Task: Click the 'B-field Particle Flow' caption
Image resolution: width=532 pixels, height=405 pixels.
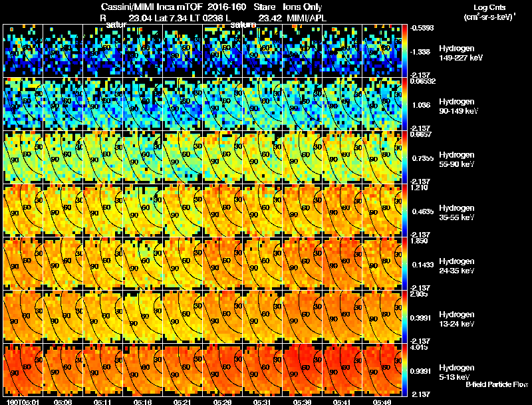Action: 497,384
